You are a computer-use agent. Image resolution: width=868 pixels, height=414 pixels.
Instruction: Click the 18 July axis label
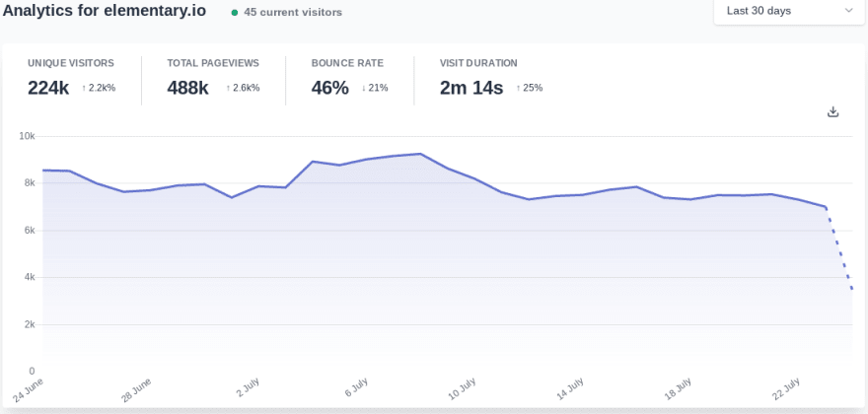tap(679, 389)
